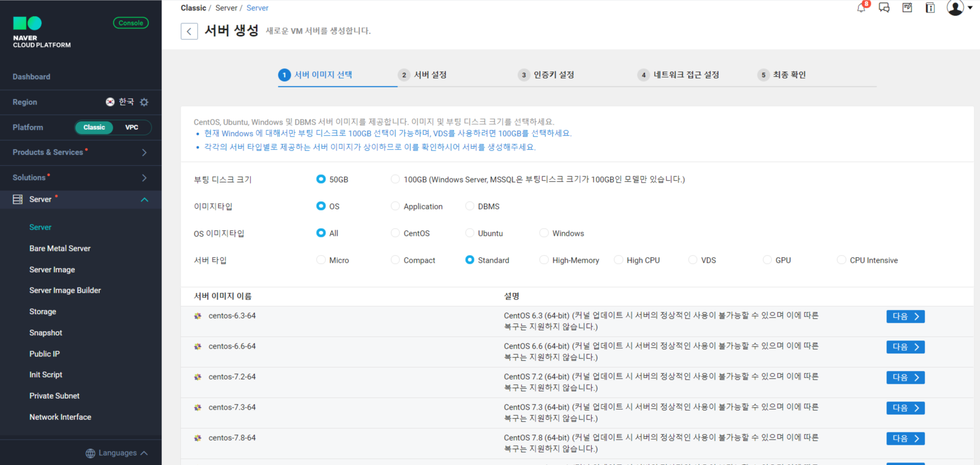This screenshot has width=980, height=465.
Task: Select High CPU server type
Action: click(618, 260)
